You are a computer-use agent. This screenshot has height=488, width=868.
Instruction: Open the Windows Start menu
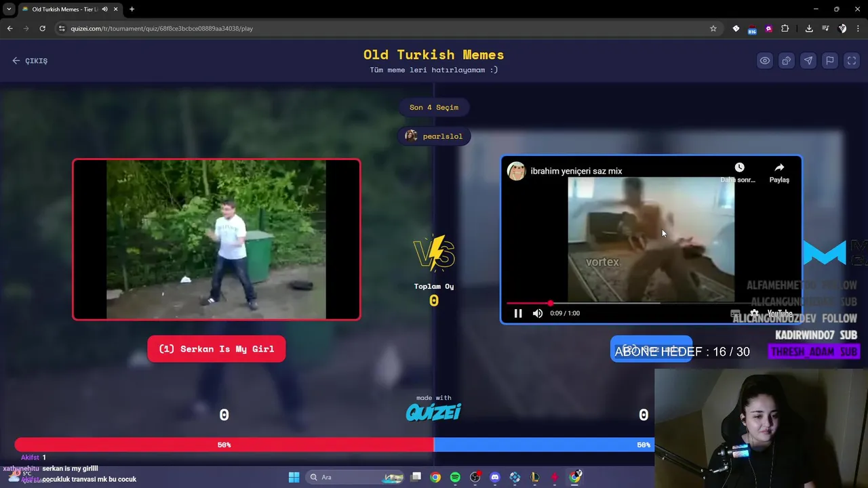294,477
